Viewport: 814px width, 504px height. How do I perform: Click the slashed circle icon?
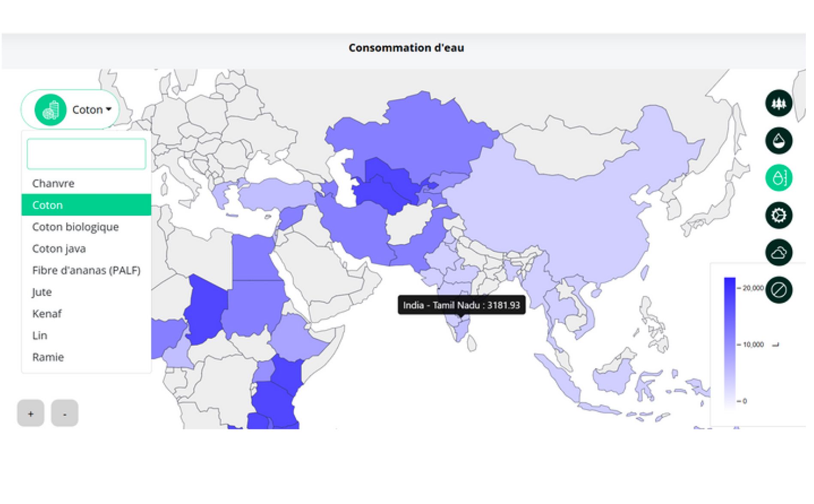778,290
